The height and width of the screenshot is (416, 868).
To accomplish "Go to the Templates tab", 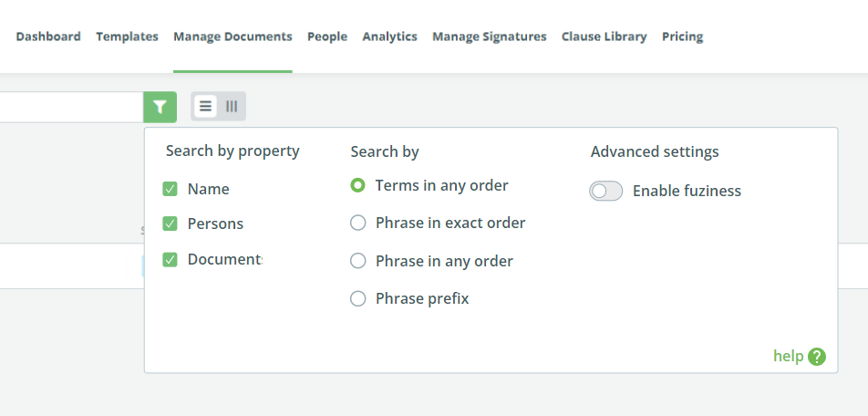I will click(128, 36).
